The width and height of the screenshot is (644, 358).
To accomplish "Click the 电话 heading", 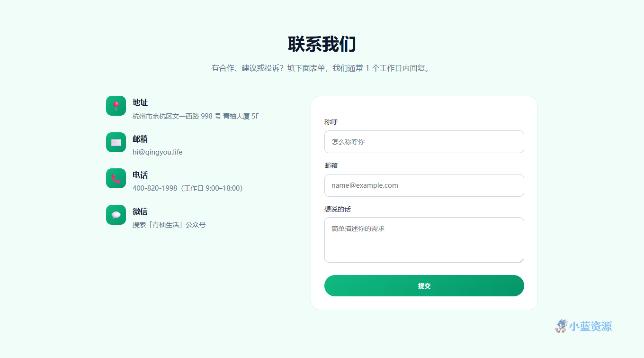I will pyautogui.click(x=140, y=175).
